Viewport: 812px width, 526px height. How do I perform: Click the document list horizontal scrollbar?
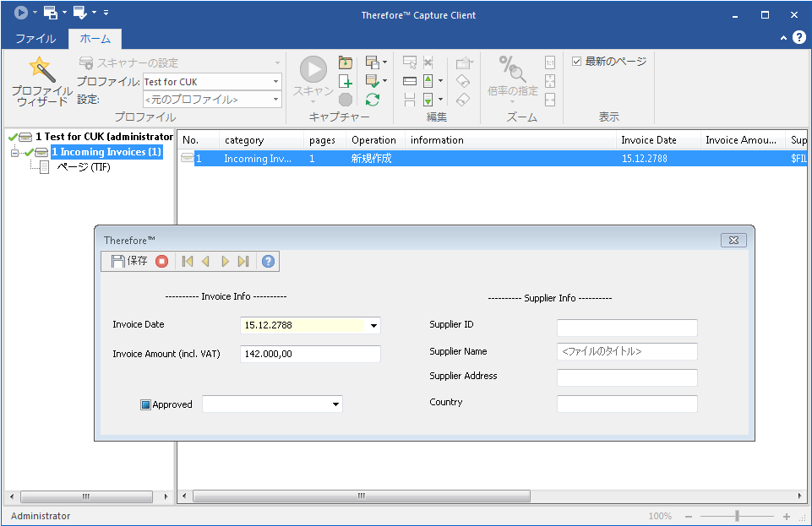coord(362,496)
